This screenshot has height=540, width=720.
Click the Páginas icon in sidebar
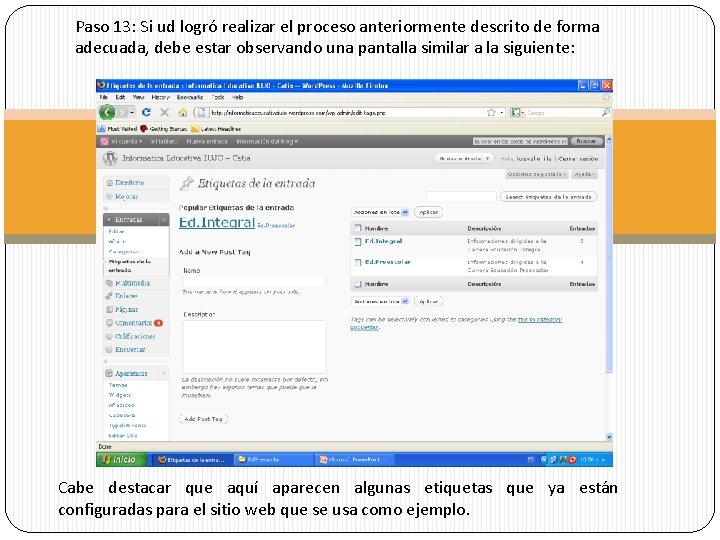[x=109, y=309]
